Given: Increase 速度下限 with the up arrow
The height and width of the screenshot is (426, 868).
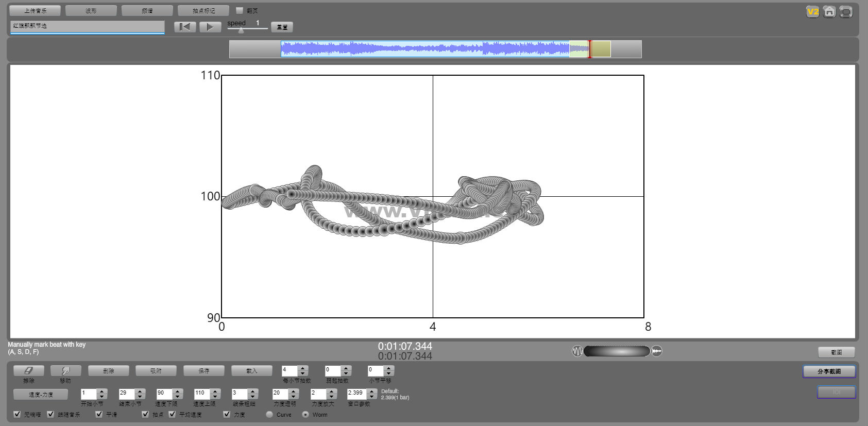Looking at the screenshot, I should [x=178, y=391].
